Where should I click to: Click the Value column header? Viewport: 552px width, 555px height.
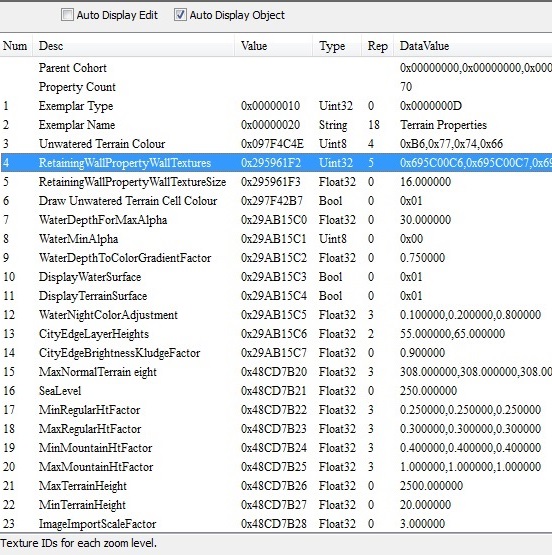click(274, 46)
